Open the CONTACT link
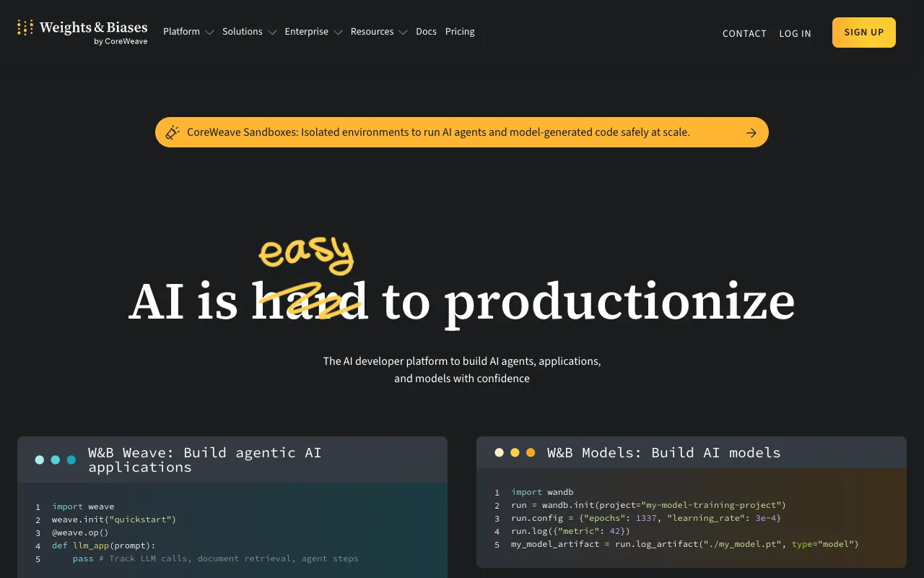Image resolution: width=924 pixels, height=578 pixels. point(744,33)
